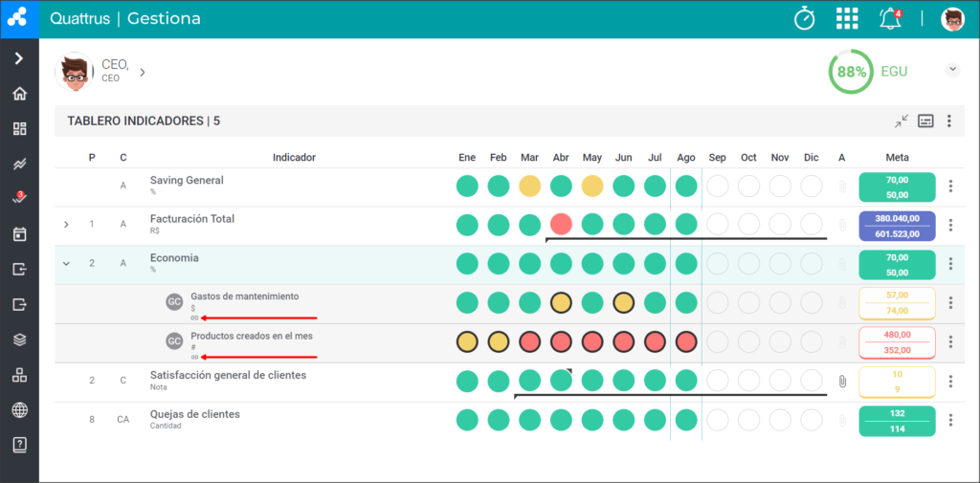The image size is (980, 483).
Task: Expand the left sidebar
Action: click(x=19, y=58)
